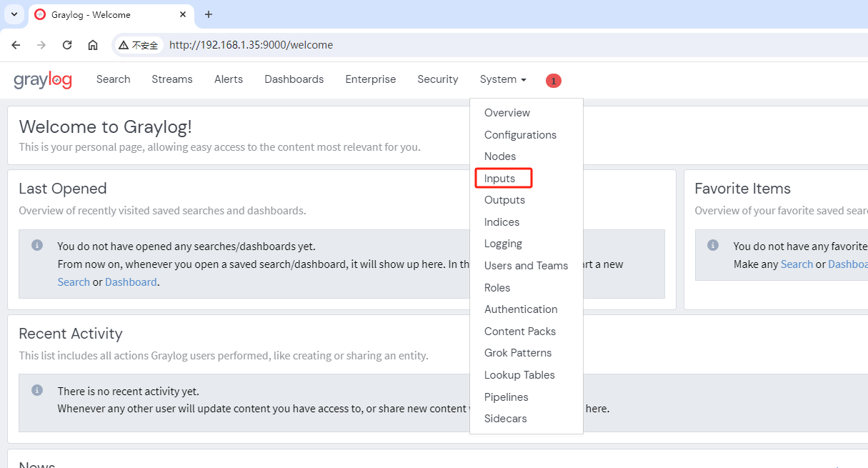The width and height of the screenshot is (868, 468).
Task: Open Outputs from the System menu
Action: [x=504, y=200]
